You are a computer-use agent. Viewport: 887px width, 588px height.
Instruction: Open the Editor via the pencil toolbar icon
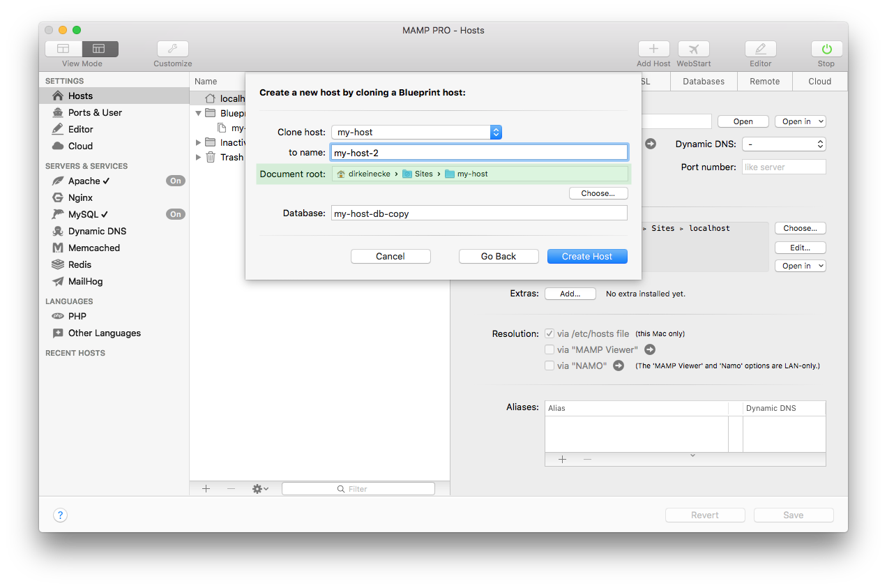(760, 49)
